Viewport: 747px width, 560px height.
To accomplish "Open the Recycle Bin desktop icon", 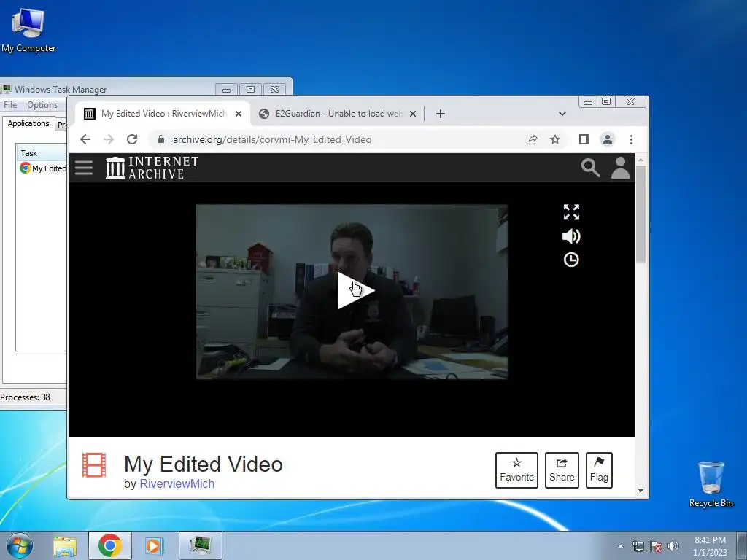I will pos(711,484).
